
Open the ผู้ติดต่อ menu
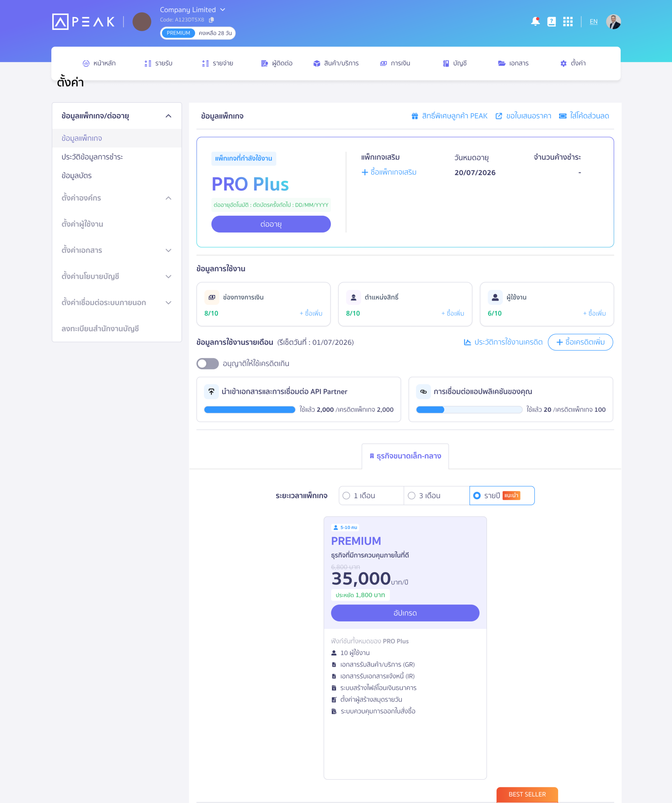[x=277, y=63]
